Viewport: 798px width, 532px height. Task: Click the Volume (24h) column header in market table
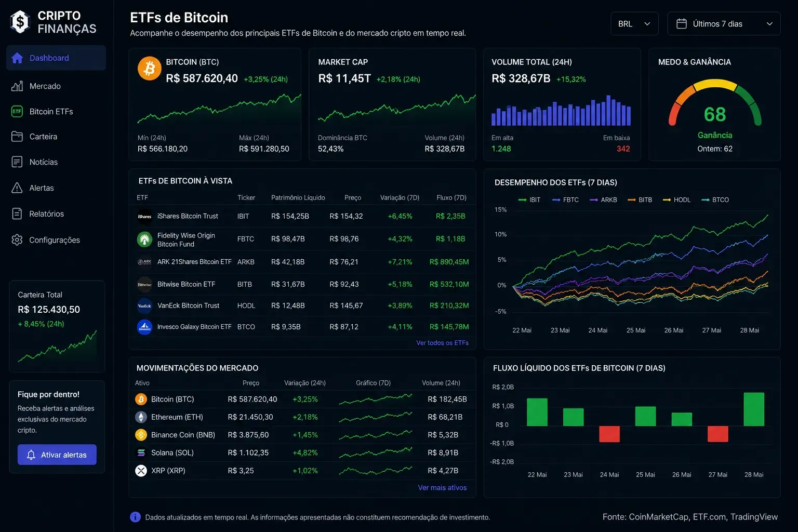point(441,383)
